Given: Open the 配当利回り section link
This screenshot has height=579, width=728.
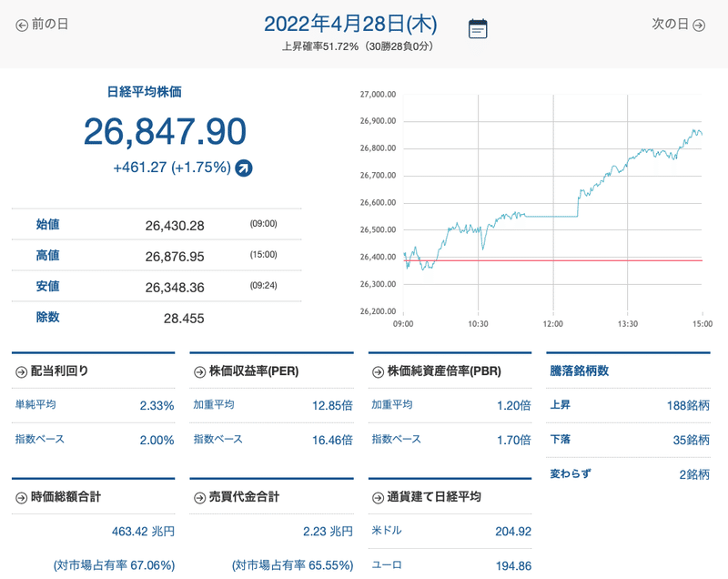Looking at the screenshot, I should 52,371.
